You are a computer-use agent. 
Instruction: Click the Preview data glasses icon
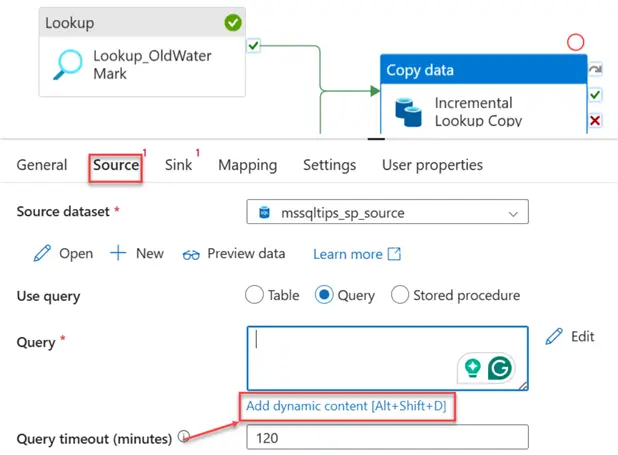point(191,254)
